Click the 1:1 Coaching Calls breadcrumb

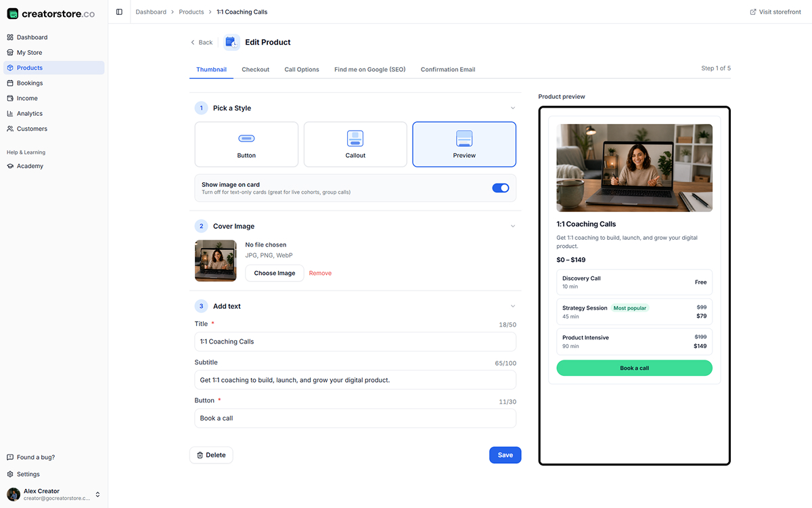tap(242, 12)
